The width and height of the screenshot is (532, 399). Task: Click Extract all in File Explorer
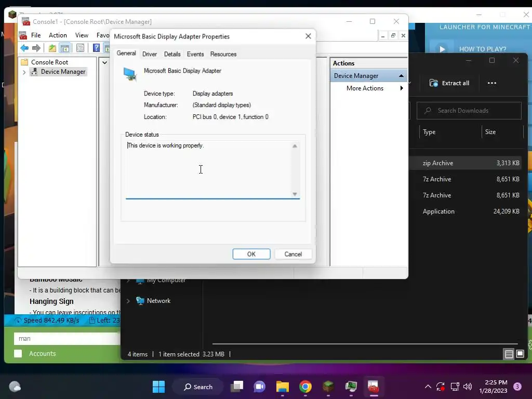click(449, 83)
